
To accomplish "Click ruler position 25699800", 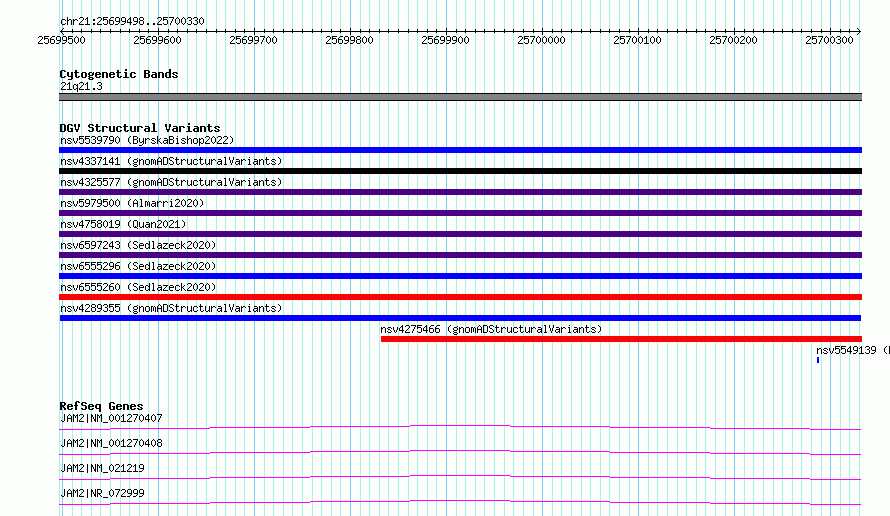I will (349, 40).
